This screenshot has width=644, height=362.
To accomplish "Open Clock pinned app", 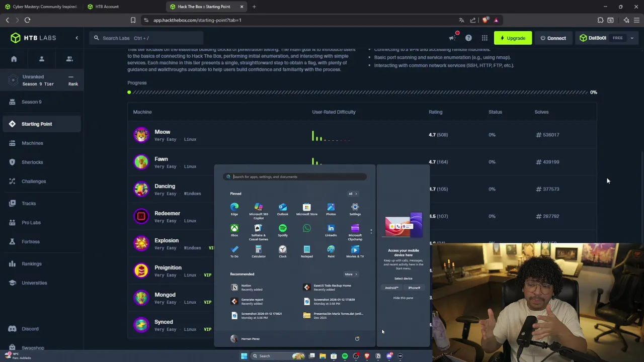I will click(x=283, y=251).
